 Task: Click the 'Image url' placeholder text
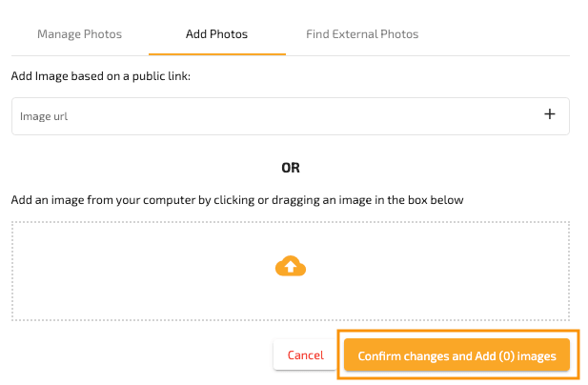[44, 116]
